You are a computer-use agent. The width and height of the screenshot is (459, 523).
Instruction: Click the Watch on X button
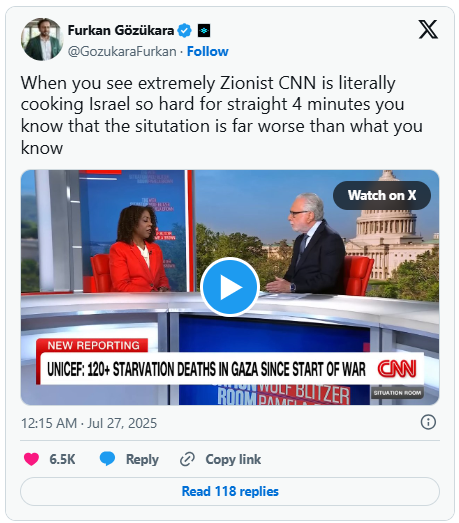382,195
